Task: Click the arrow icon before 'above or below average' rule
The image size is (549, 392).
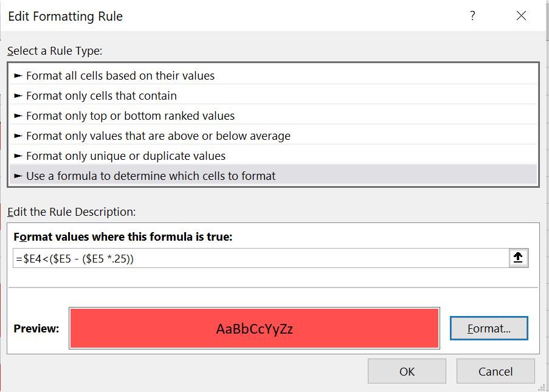Action: pos(19,136)
